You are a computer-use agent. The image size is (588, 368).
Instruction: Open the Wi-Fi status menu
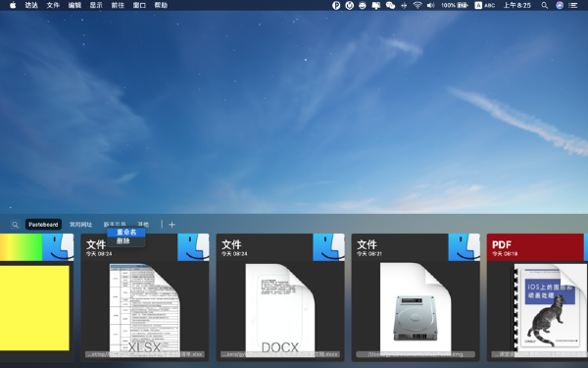[x=417, y=5]
